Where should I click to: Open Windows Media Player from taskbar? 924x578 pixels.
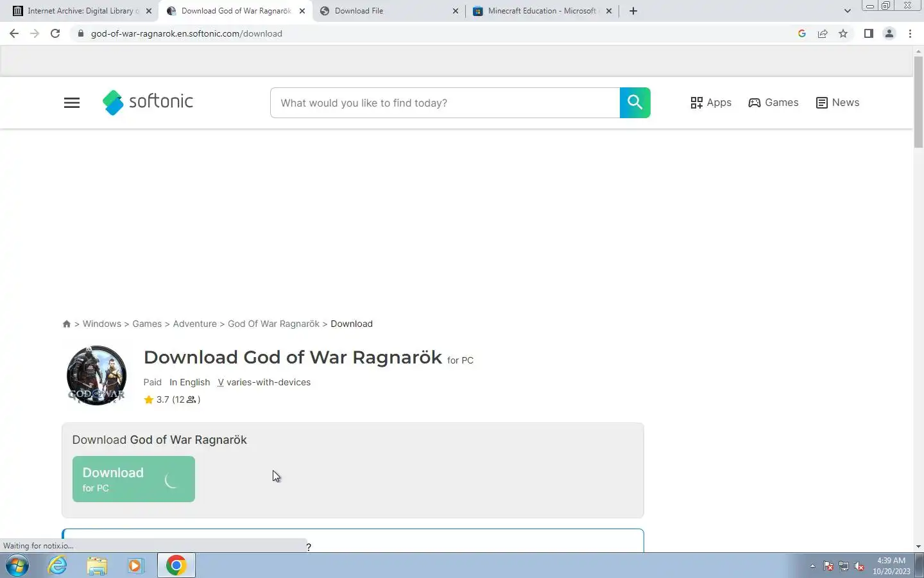[x=135, y=566]
